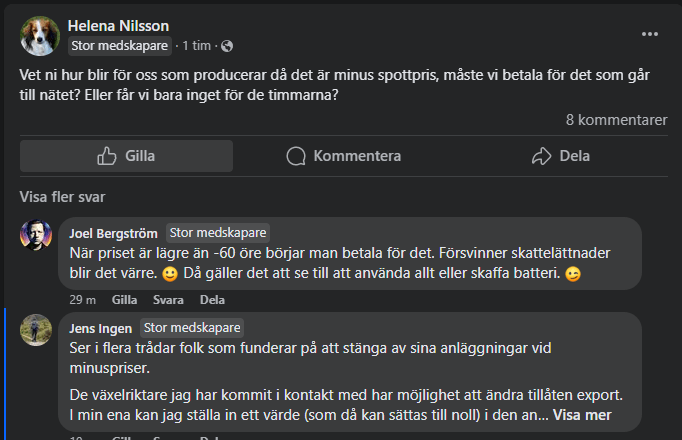Open Joel Bergström's profile avatar

coord(37,235)
